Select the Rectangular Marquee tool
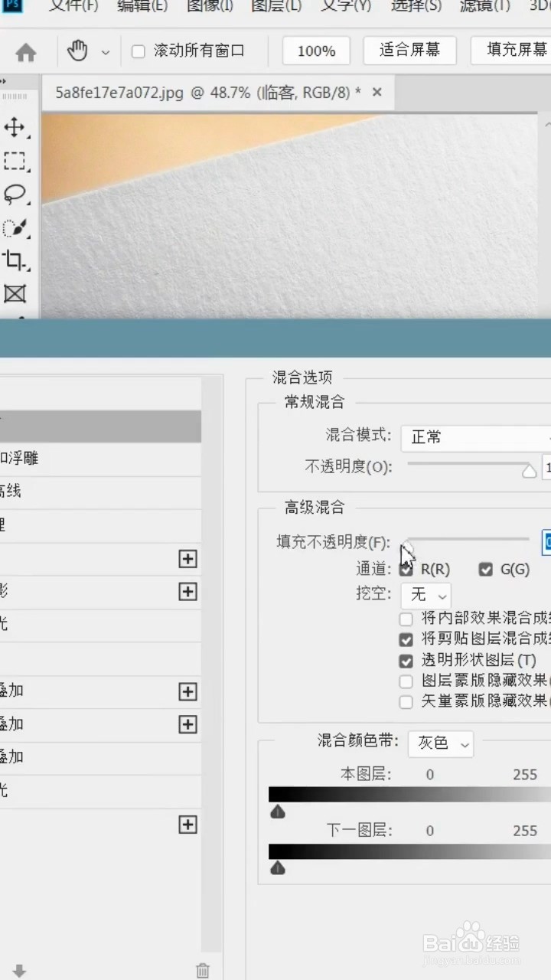 (15, 161)
